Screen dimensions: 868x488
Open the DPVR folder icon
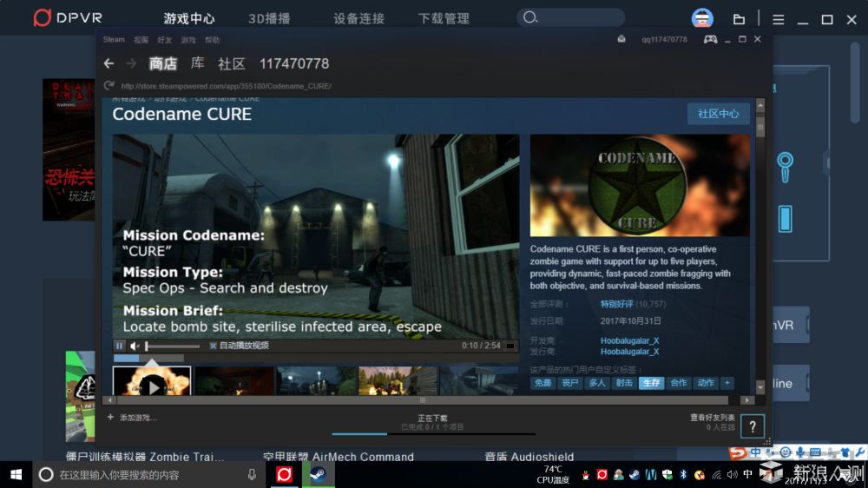(x=739, y=19)
